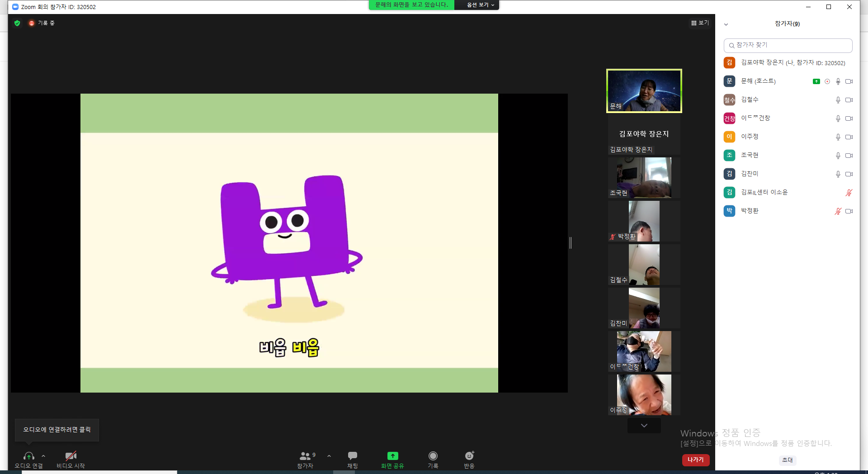Click the recording dot icon beside 문해 host

pos(827,81)
